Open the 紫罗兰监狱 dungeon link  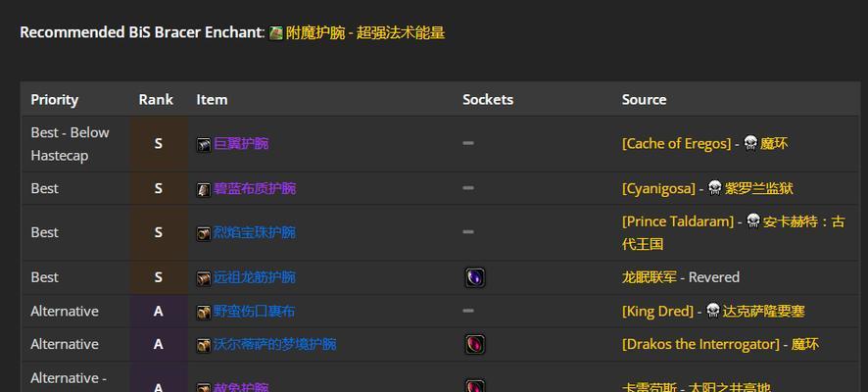pyautogui.click(x=759, y=188)
